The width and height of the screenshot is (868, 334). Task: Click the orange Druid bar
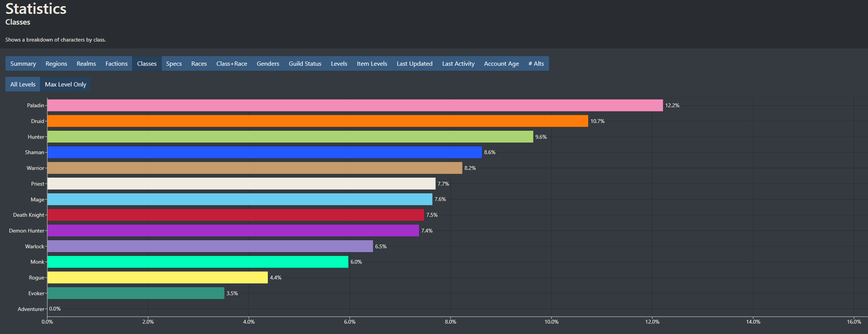(x=318, y=121)
